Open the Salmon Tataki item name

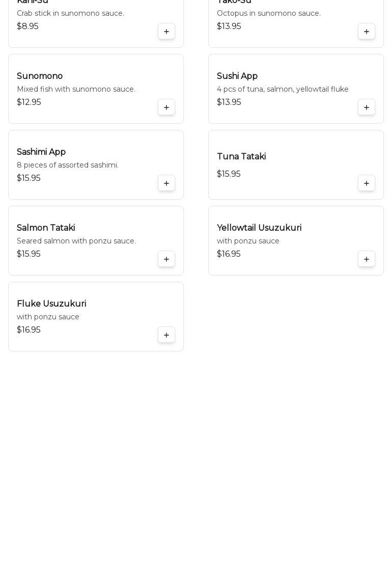click(46, 228)
